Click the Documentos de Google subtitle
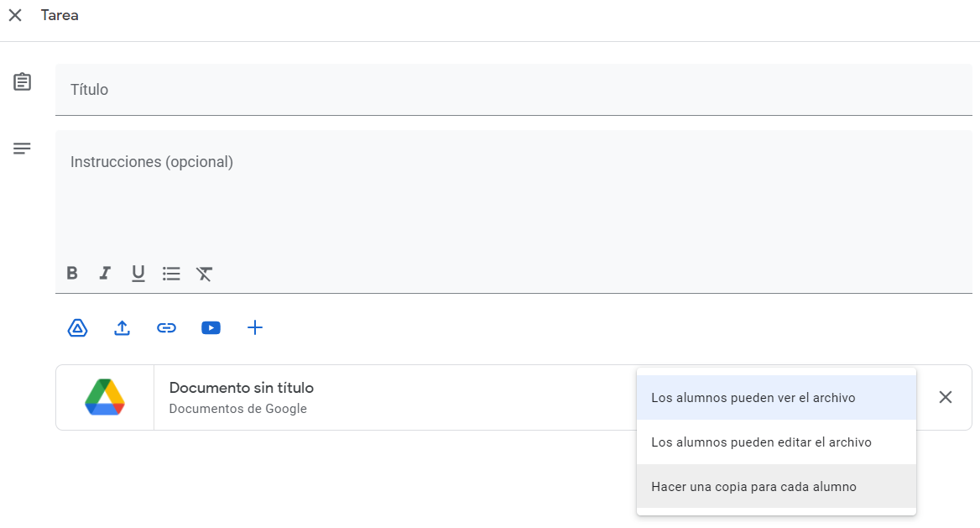This screenshot has width=980, height=528. point(238,409)
